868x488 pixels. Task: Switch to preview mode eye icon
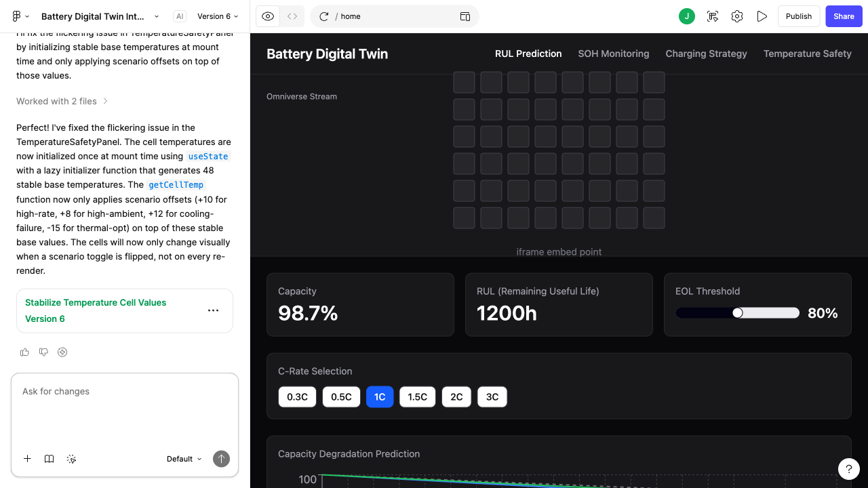point(268,16)
